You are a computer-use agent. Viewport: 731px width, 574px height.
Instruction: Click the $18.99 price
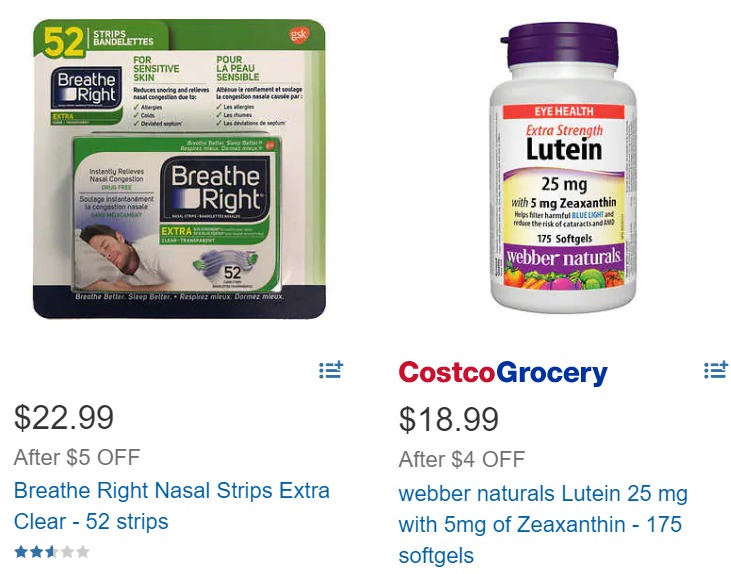(448, 419)
